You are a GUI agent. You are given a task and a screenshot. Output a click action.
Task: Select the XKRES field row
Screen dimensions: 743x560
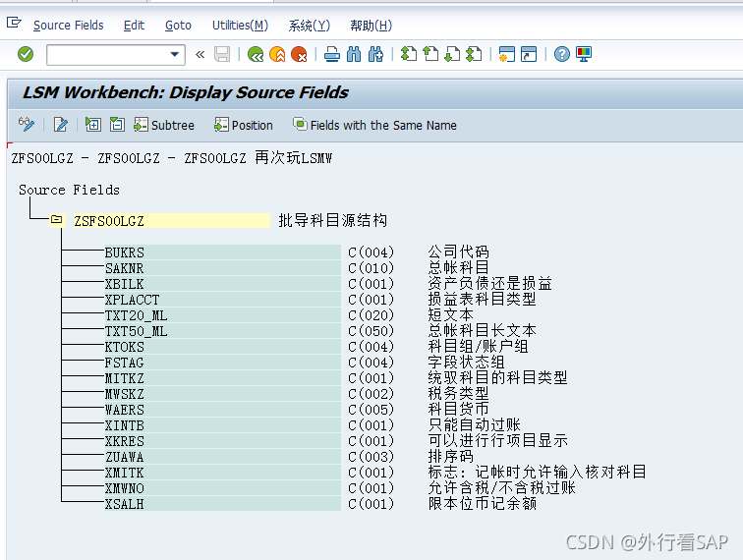(223, 441)
